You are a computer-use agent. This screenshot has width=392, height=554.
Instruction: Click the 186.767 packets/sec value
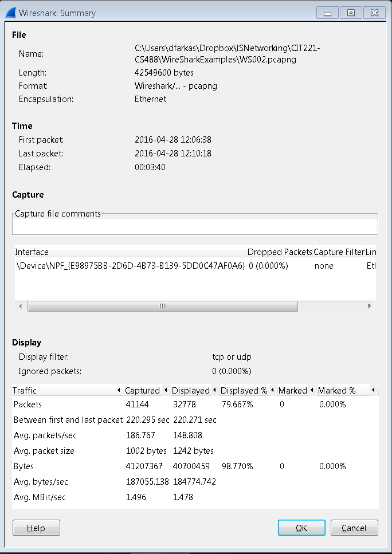[140, 435]
